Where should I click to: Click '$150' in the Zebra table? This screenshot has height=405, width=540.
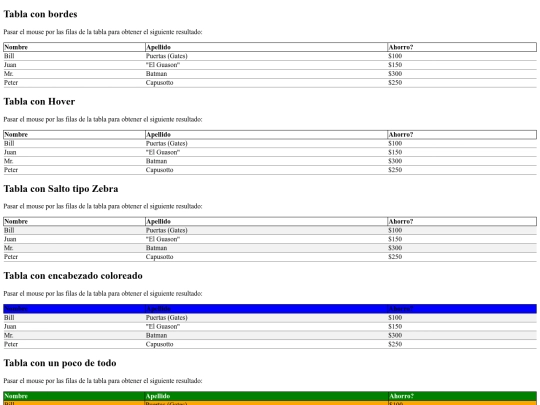click(395, 239)
